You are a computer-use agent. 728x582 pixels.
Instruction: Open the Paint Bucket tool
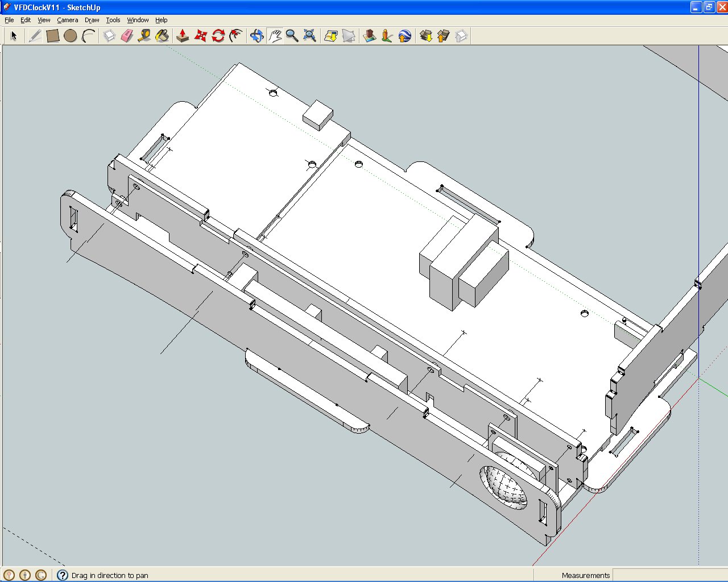[162, 35]
